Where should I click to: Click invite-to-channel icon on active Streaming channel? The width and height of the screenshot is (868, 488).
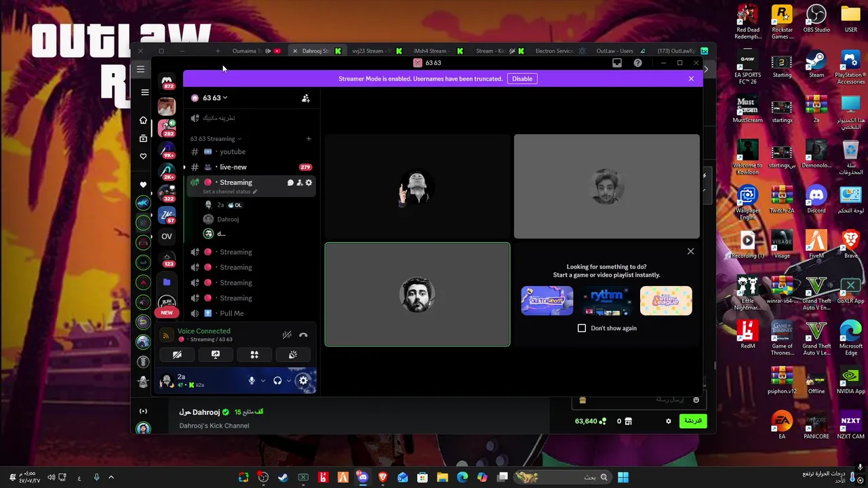coord(300,182)
